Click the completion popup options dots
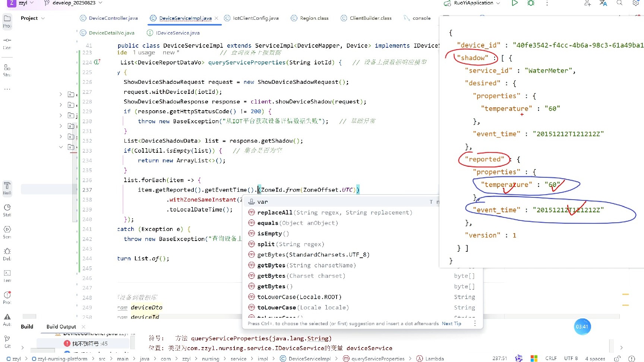 click(x=475, y=323)
